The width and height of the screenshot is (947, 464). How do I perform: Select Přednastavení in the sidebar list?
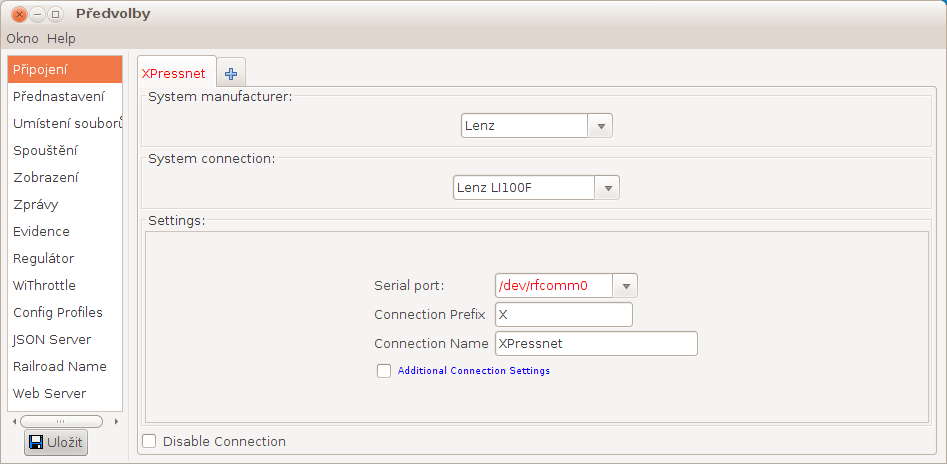pos(58,97)
